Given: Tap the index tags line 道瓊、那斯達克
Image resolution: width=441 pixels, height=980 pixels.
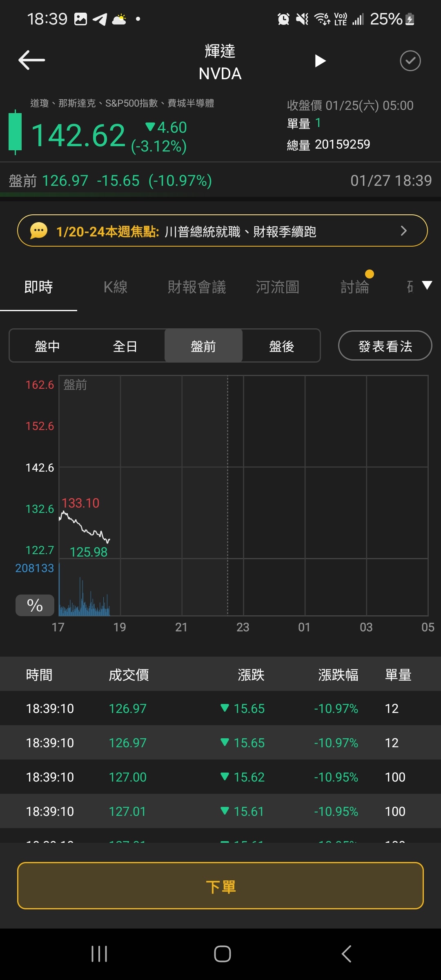Looking at the screenshot, I should [x=122, y=103].
